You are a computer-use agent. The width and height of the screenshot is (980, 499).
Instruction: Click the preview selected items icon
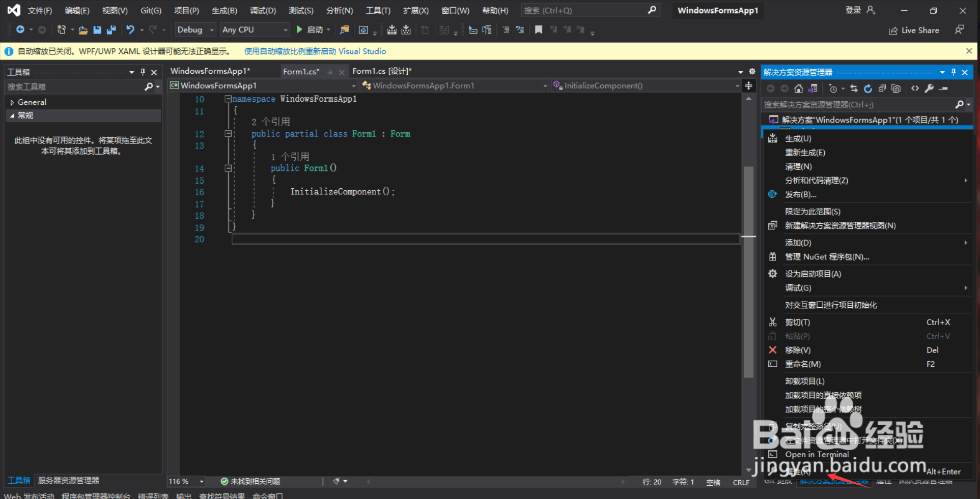(x=943, y=89)
